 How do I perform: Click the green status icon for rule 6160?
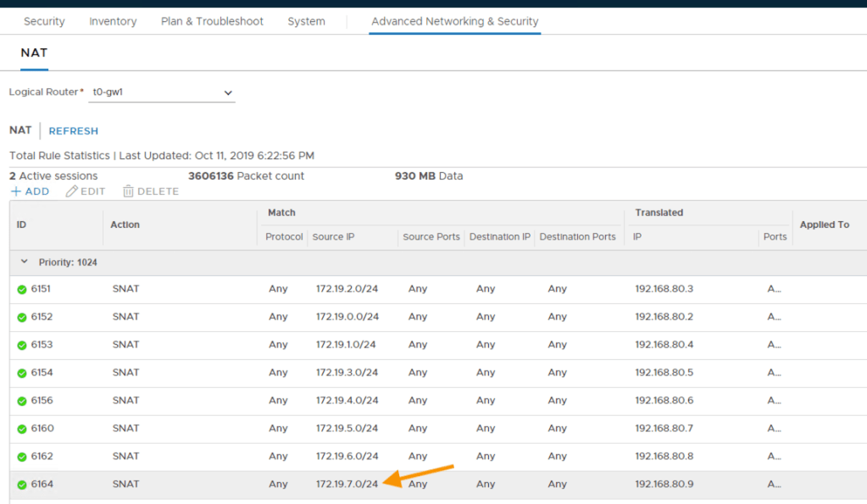[22, 429]
